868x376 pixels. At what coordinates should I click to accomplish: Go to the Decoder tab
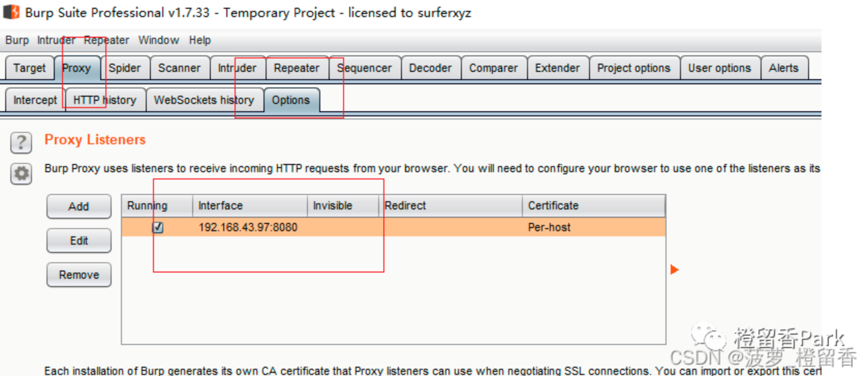430,68
